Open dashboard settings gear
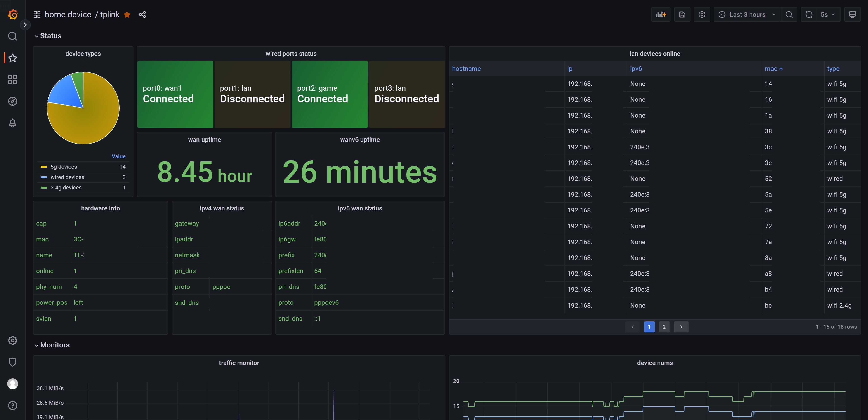Image resolution: width=868 pixels, height=420 pixels. point(702,14)
